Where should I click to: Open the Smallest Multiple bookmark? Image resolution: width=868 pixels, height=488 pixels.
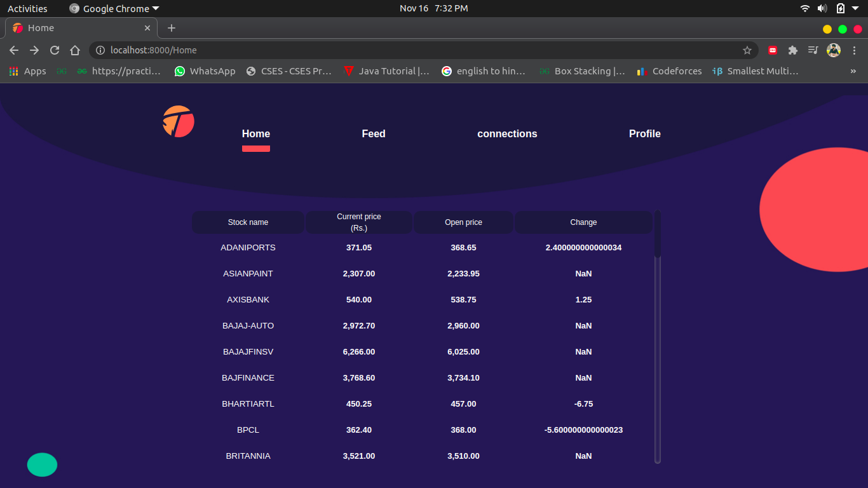756,71
